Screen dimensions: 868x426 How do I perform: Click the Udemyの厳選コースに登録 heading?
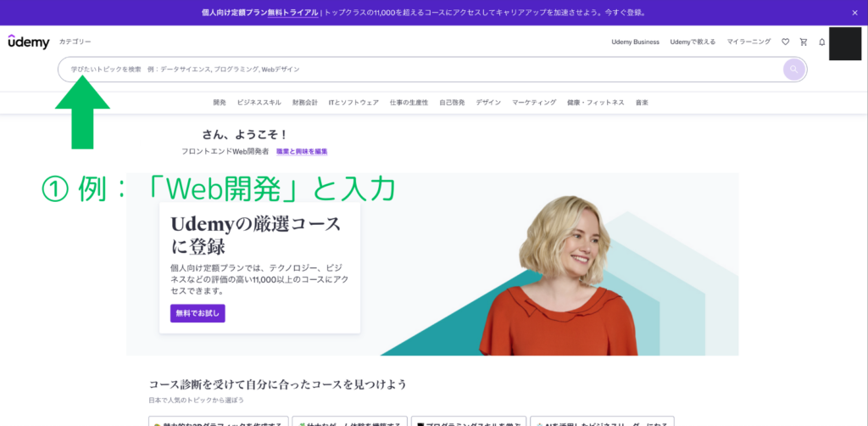point(256,234)
